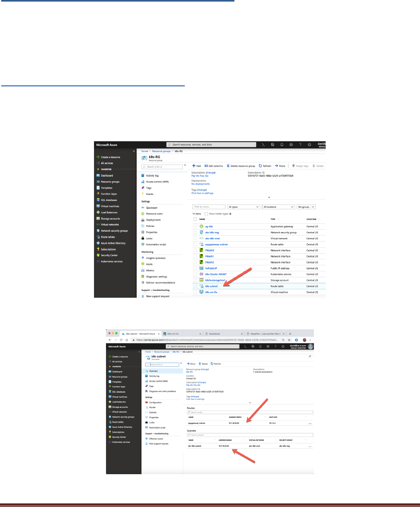Click Filter by name field
420x507 pixels.
(209, 207)
